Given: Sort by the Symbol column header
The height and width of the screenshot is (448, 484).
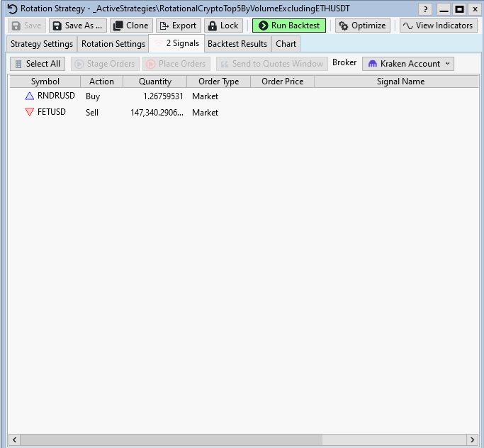Looking at the screenshot, I should (45, 82).
